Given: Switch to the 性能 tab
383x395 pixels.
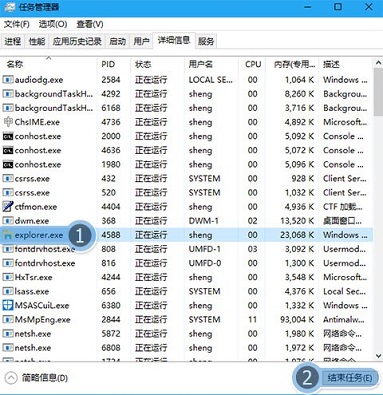Looking at the screenshot, I should click(x=37, y=41).
